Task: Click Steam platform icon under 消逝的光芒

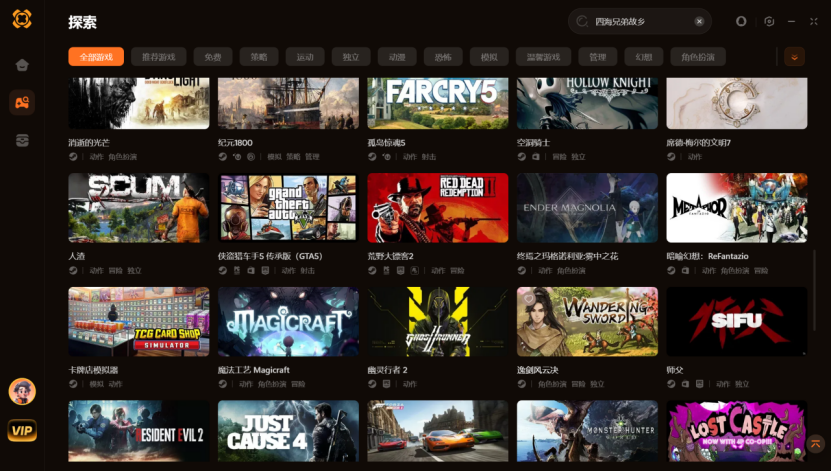Action: click(x=73, y=157)
